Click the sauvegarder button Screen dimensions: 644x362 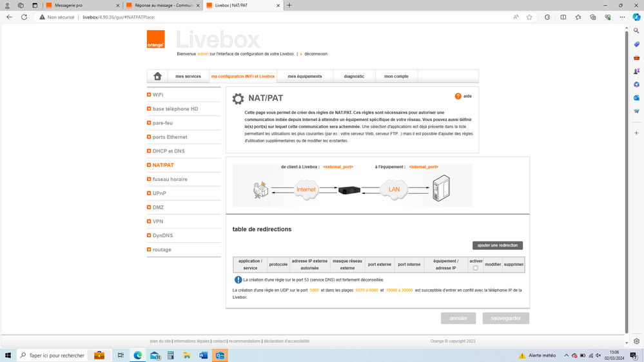[505, 318]
